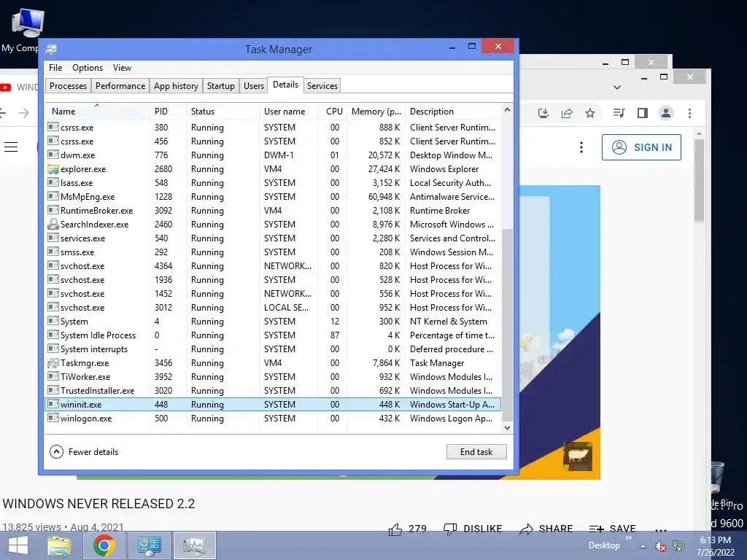Show hidden tray icons arrow
The width and height of the screenshot is (747, 560).
pyautogui.click(x=643, y=546)
